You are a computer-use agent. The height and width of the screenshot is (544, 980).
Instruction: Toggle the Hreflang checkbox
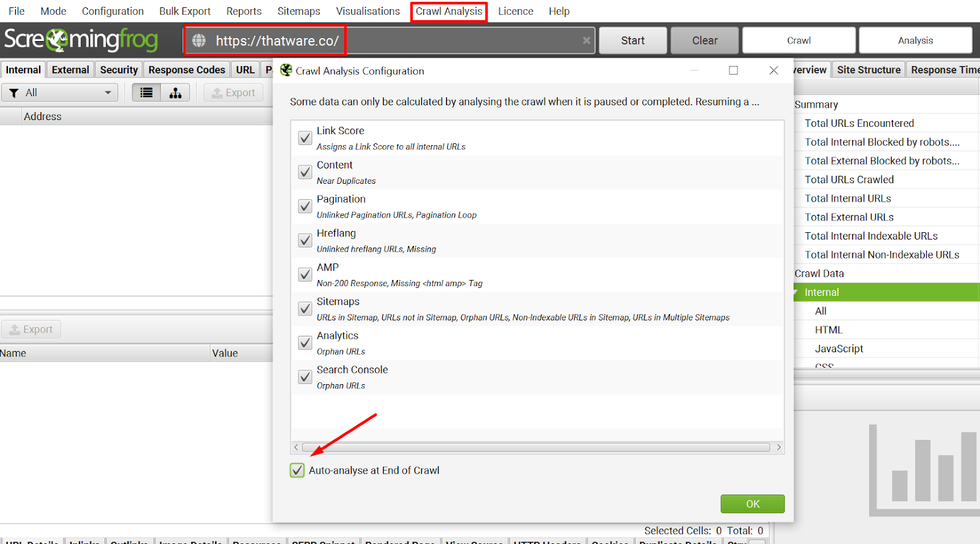point(305,240)
